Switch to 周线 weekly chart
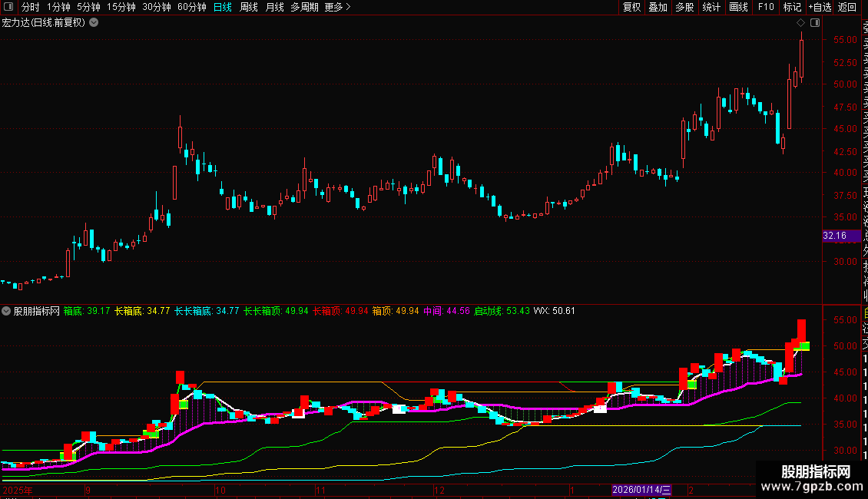Image resolution: width=868 pixels, height=499 pixels. (249, 8)
